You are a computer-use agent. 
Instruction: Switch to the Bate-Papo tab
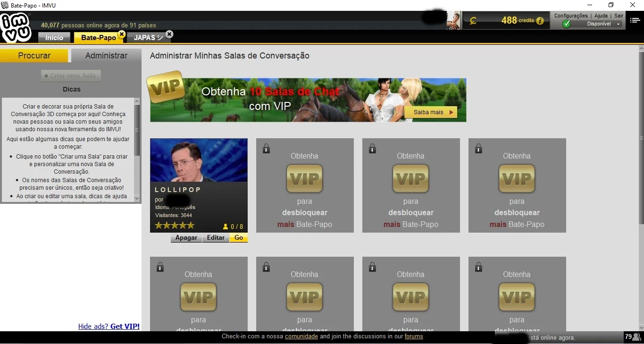98,38
